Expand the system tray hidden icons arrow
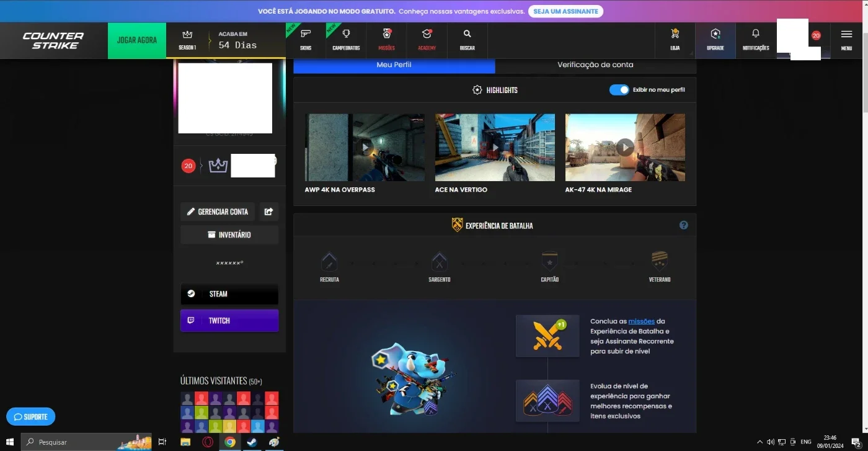 (x=760, y=442)
